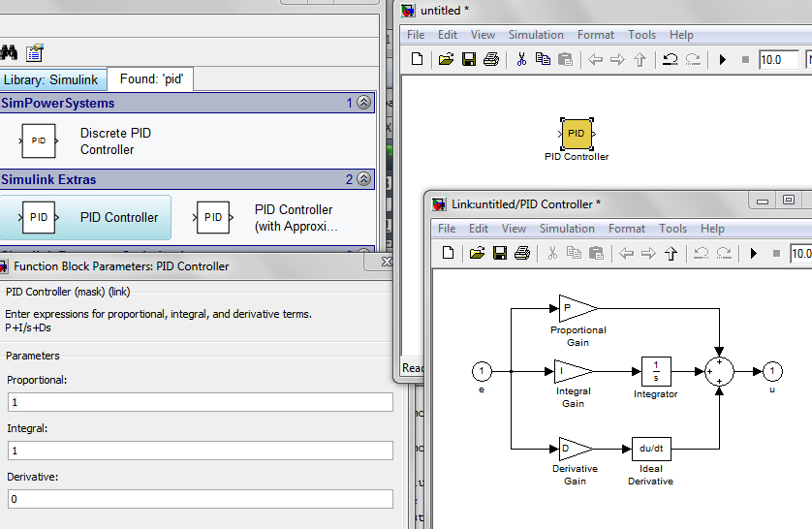Maximize the Link PID Controller window
812x529 pixels.
click(789, 201)
